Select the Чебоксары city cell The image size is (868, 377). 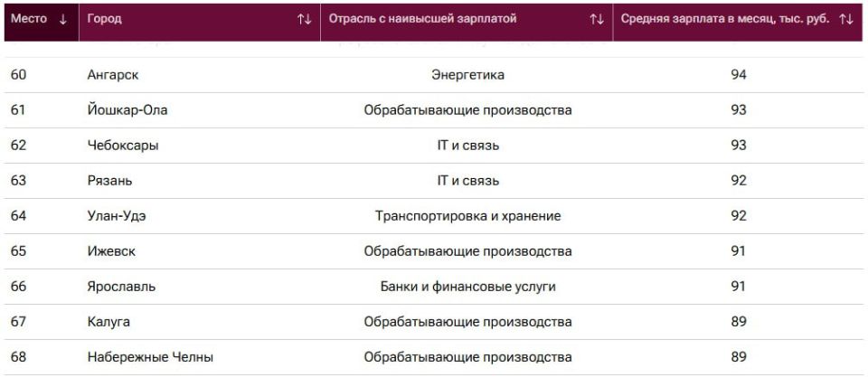pyautogui.click(x=123, y=146)
